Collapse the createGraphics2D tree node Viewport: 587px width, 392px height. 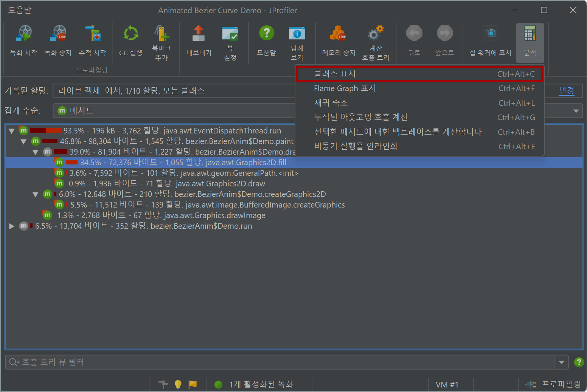click(36, 194)
